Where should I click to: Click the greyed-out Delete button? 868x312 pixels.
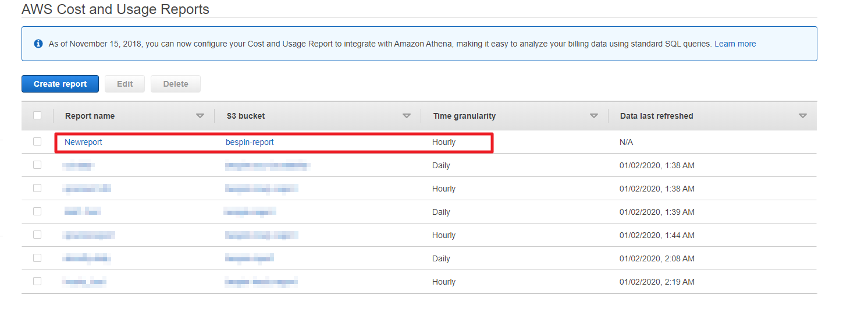pos(176,84)
